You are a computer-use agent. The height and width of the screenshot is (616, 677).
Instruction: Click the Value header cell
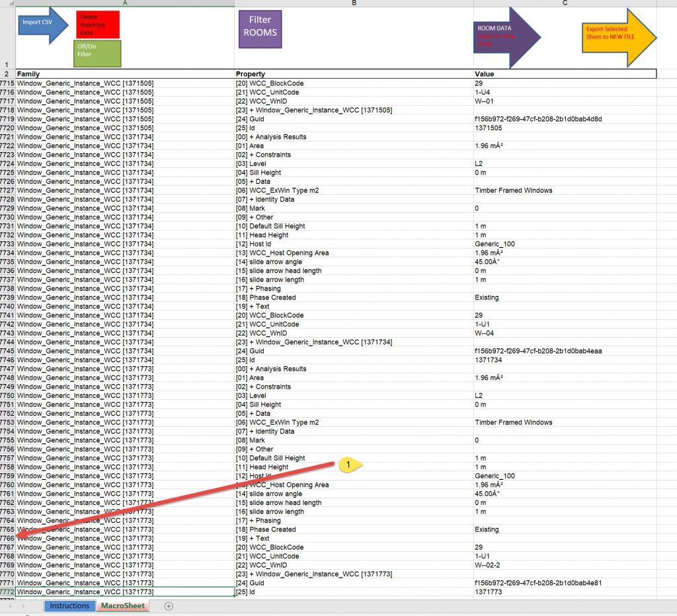pyautogui.click(x=565, y=74)
